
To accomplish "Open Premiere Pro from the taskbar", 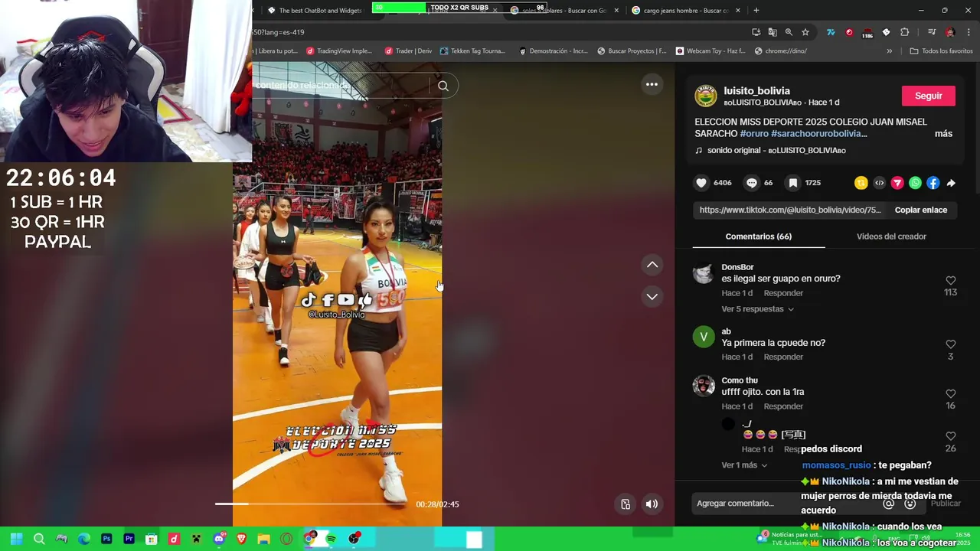I will click(x=129, y=539).
